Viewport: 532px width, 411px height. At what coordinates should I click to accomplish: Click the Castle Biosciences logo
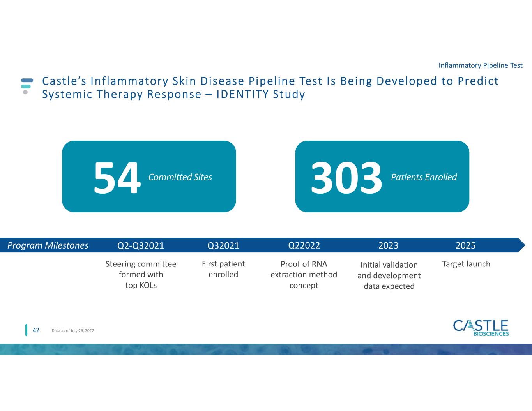(x=481, y=328)
